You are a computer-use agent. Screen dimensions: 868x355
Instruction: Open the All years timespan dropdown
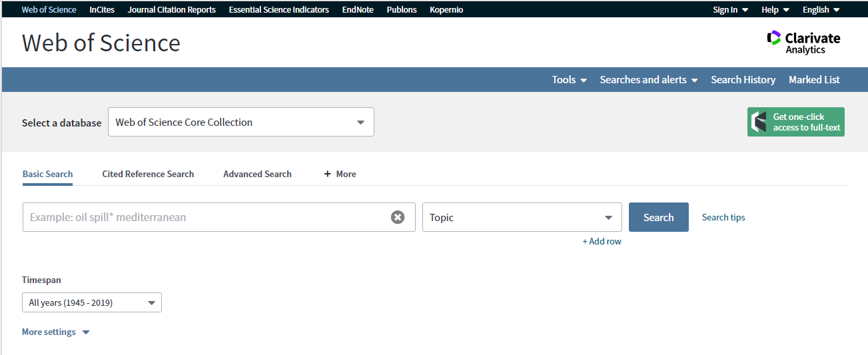[92, 302]
